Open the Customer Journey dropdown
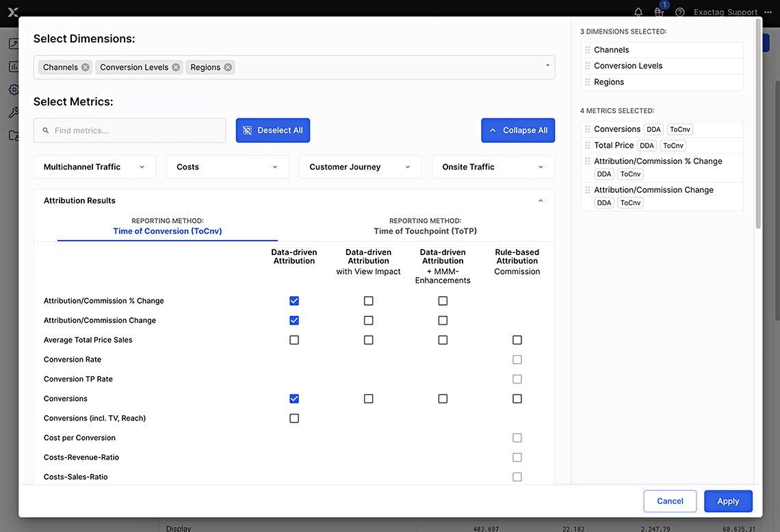Screen dimensions: 780x532 [x=360, y=167]
